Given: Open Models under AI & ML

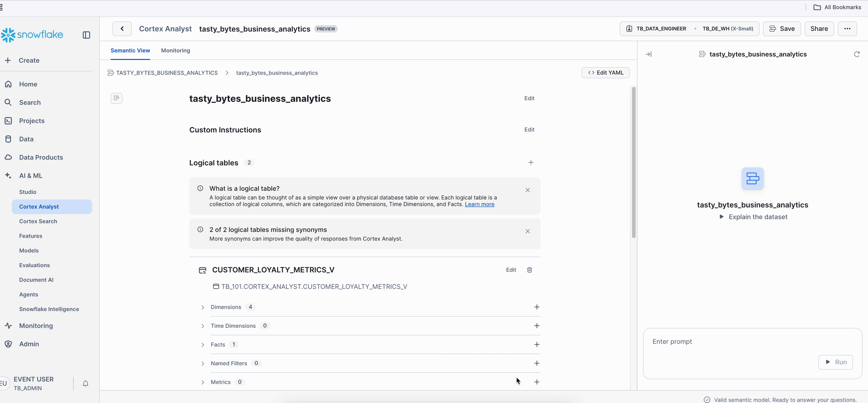Looking at the screenshot, I should point(29,251).
